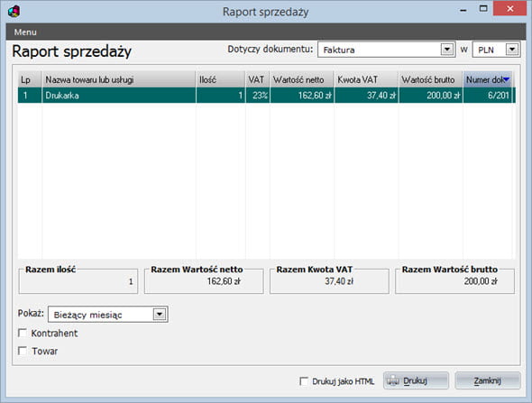Minimize the Raport sprzedaży window
The image size is (532, 403).
click(x=463, y=10)
